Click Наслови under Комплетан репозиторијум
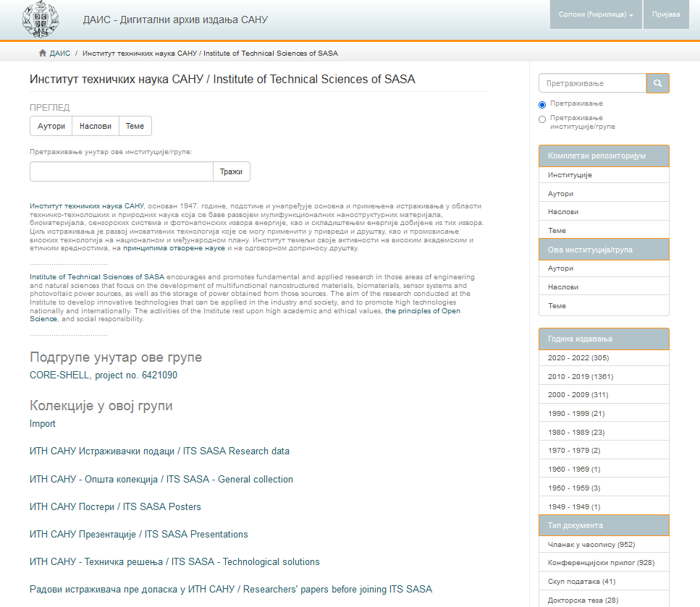 click(x=604, y=211)
